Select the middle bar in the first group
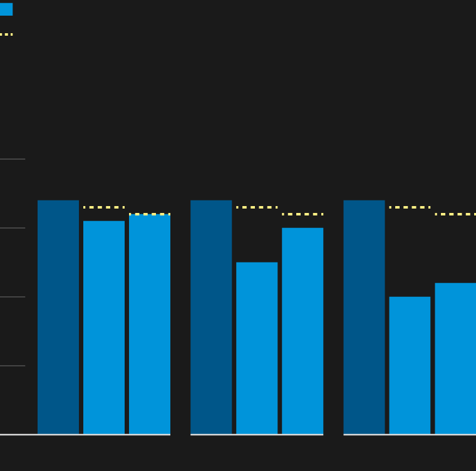This screenshot has width=476, height=471. click(x=104, y=327)
